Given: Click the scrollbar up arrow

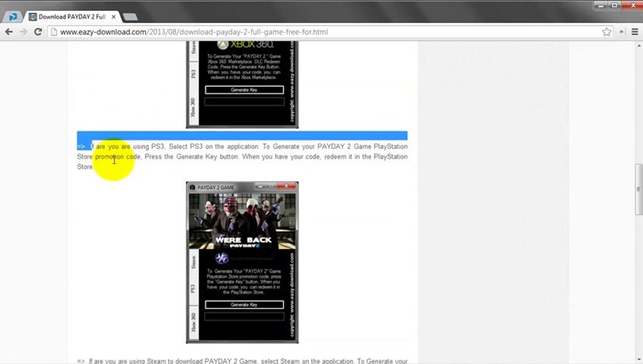Looking at the screenshot, I should [639, 45].
